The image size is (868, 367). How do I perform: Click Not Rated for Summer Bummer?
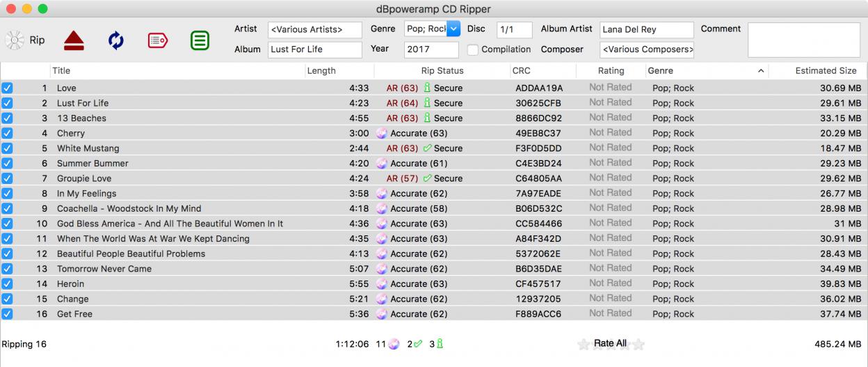[x=610, y=163]
